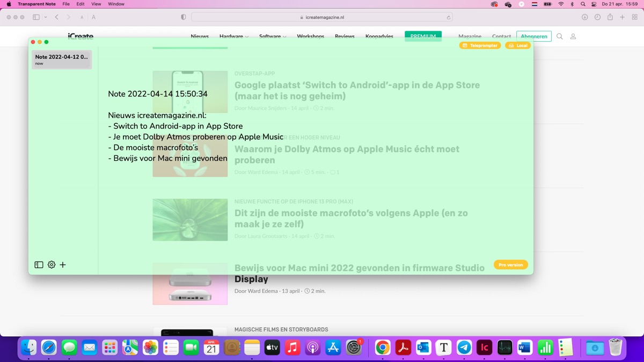Viewport: 644px width, 362px height.
Task: Select the Note 2022-04-12 in sidebar
Action: [x=61, y=59]
